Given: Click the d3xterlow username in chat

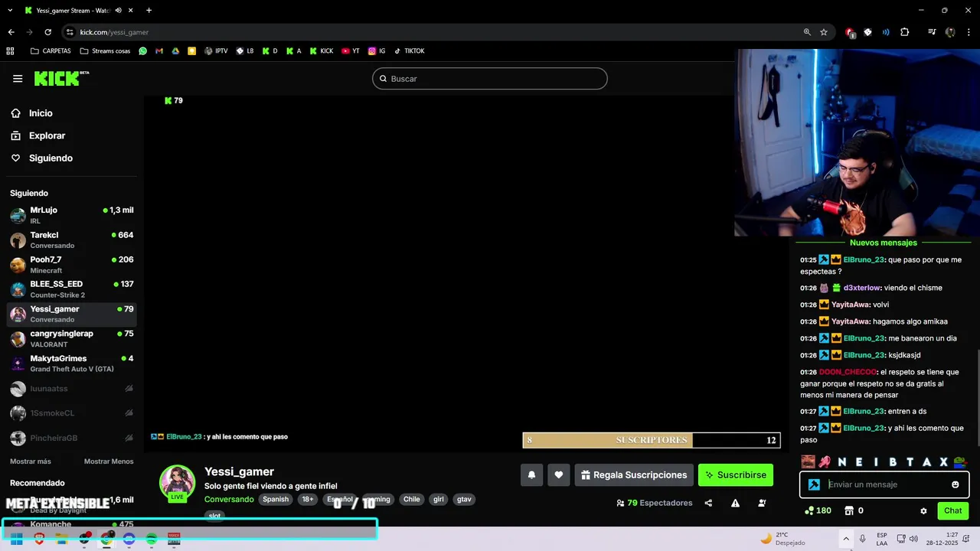Looking at the screenshot, I should [861, 288].
